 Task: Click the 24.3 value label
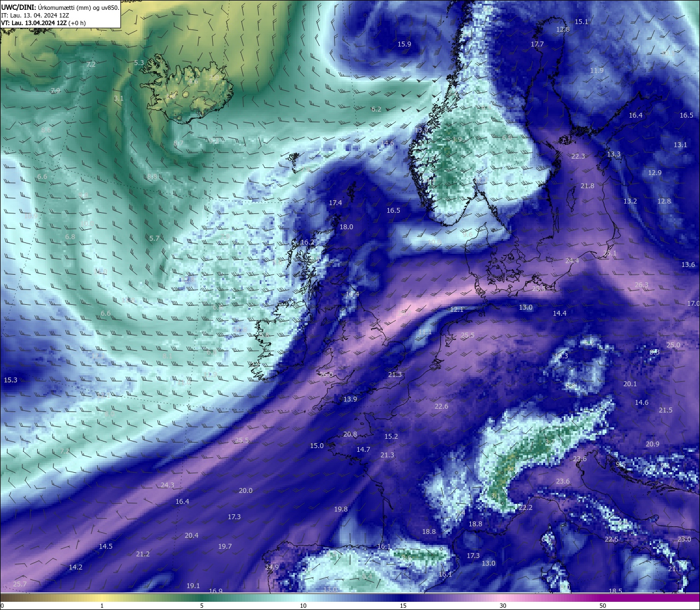tap(167, 485)
